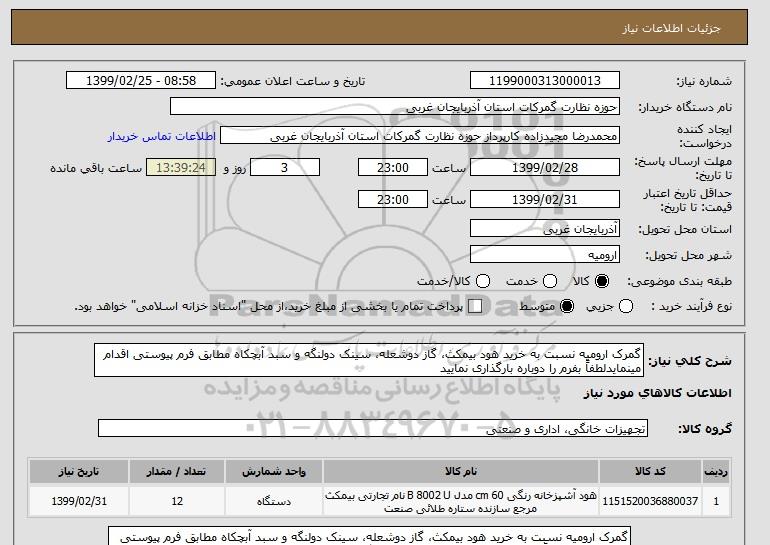
Task: Click the need date cell 1399/02/31 in table
Action: (79, 501)
